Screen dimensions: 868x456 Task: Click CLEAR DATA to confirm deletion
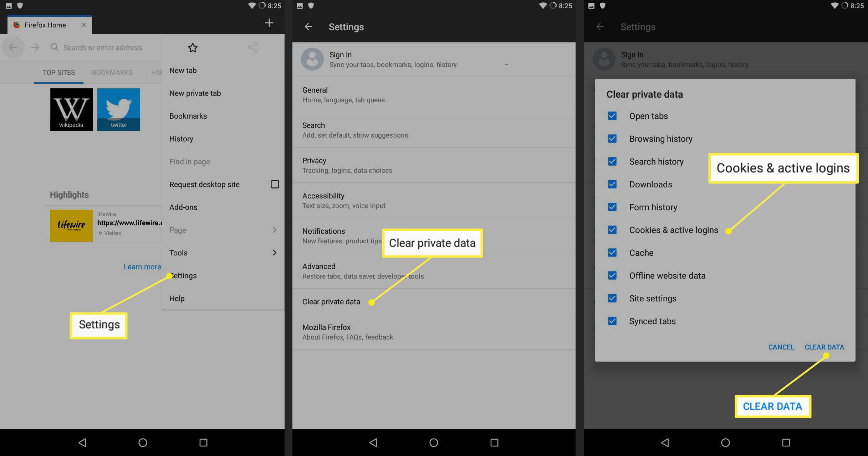tap(824, 346)
